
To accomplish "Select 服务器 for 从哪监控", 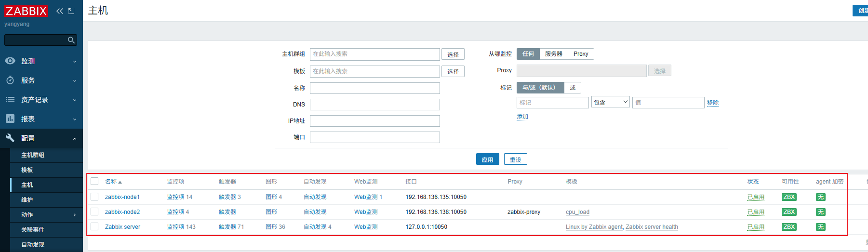I will (554, 54).
